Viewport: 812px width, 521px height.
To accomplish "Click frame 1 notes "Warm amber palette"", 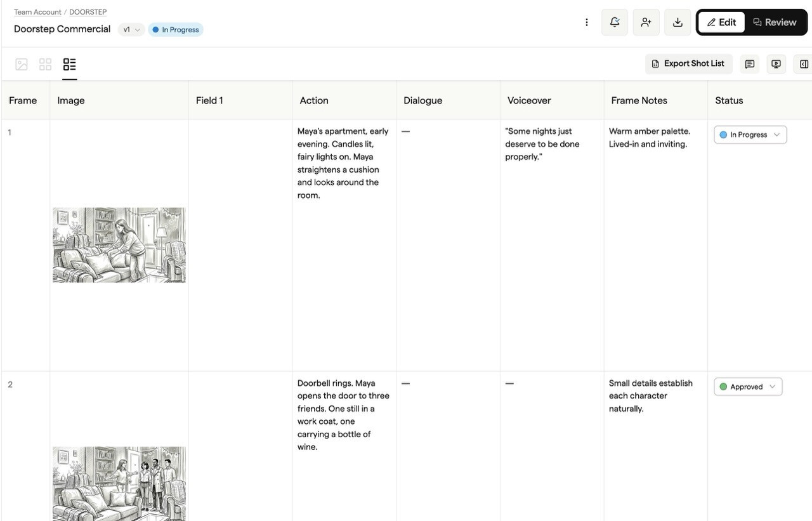I will pyautogui.click(x=650, y=138).
